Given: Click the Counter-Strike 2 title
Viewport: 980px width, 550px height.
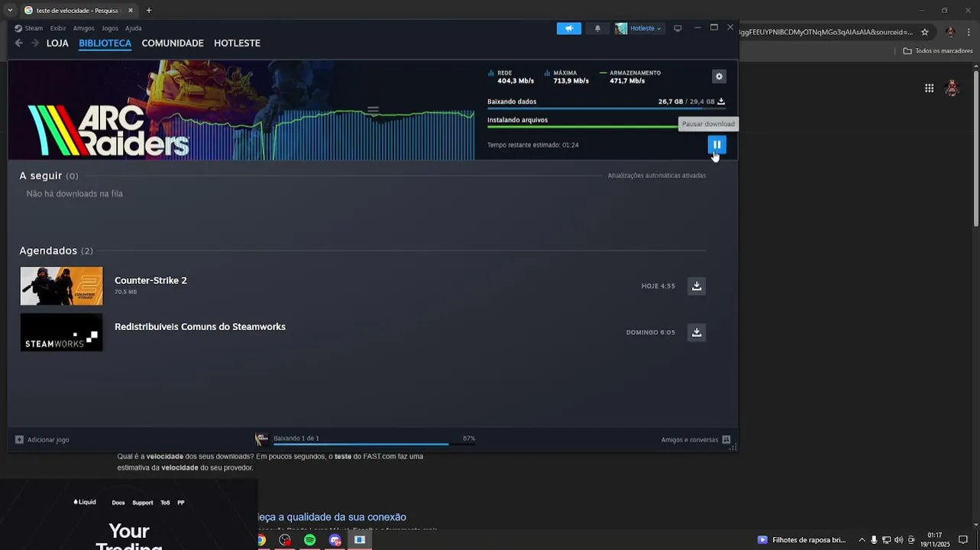Looking at the screenshot, I should [150, 280].
